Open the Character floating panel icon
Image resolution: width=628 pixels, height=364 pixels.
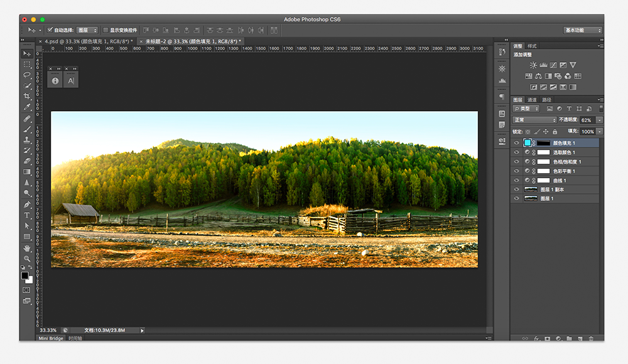click(71, 81)
